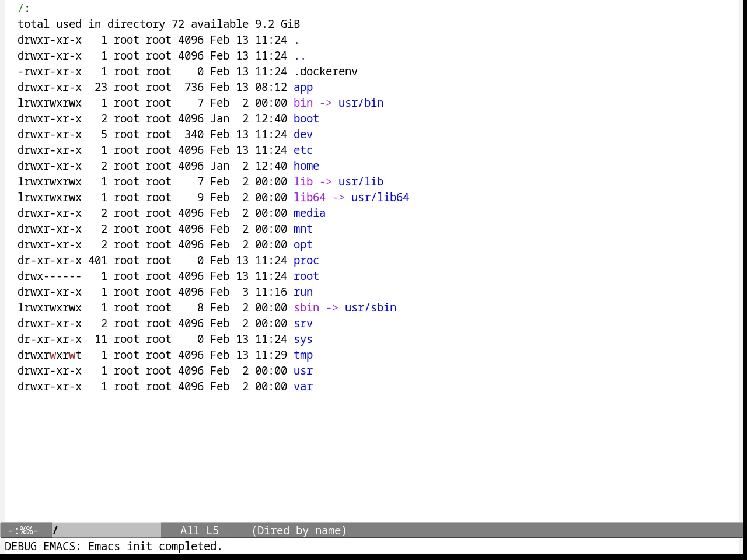The width and height of the screenshot is (747, 560).
Task: Click the '(Dired by name)' mode indicator
Action: [x=299, y=530]
